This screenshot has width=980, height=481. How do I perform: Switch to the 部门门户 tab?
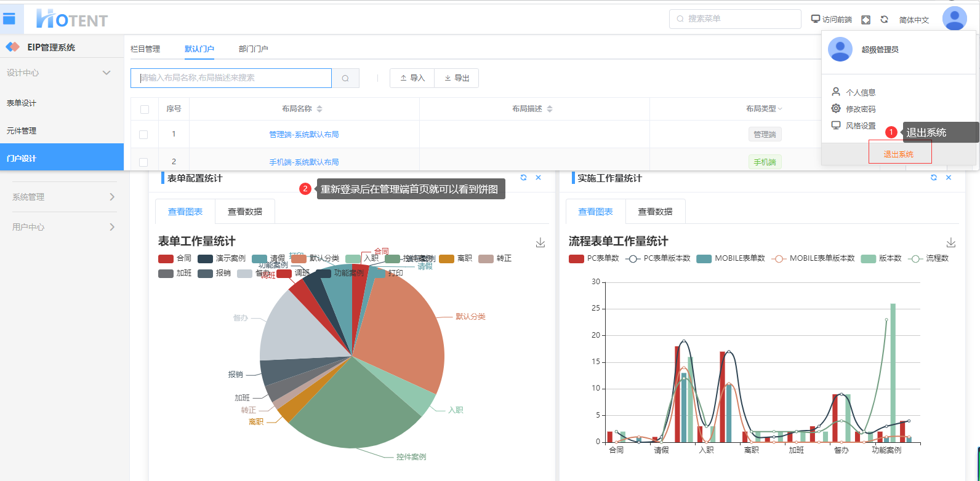pyautogui.click(x=253, y=49)
